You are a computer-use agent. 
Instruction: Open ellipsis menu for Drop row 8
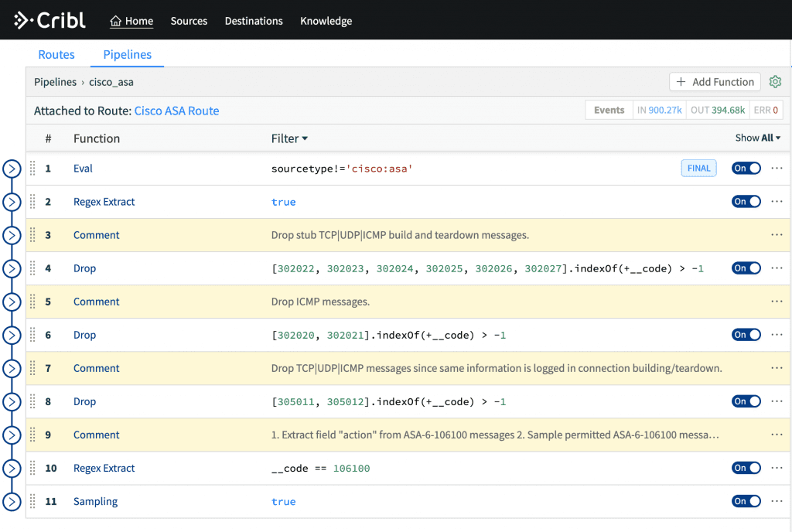click(777, 402)
